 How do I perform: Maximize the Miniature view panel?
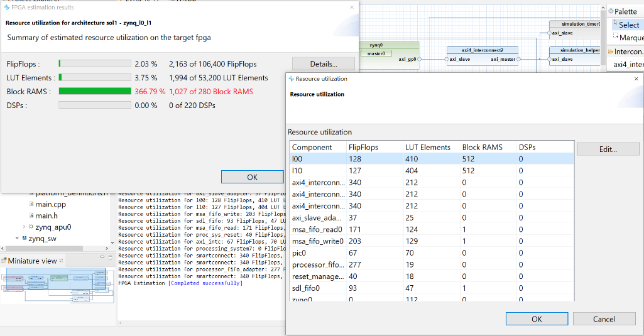tap(110, 257)
